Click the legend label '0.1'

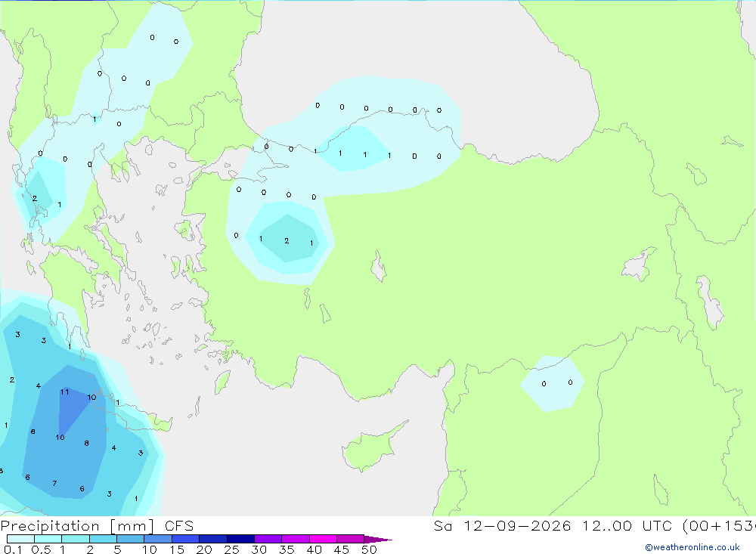coord(13,549)
